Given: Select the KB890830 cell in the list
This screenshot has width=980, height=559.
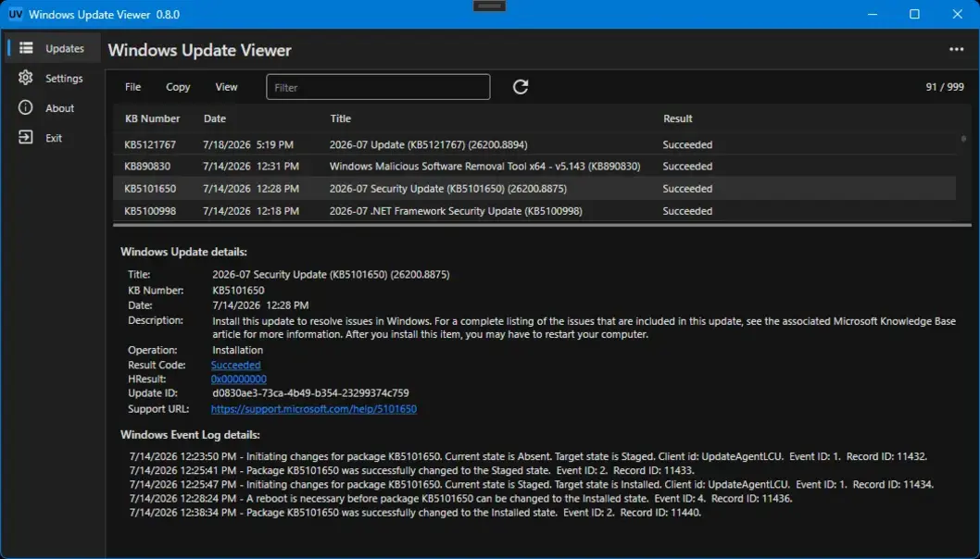Looking at the screenshot, I should click(147, 167).
